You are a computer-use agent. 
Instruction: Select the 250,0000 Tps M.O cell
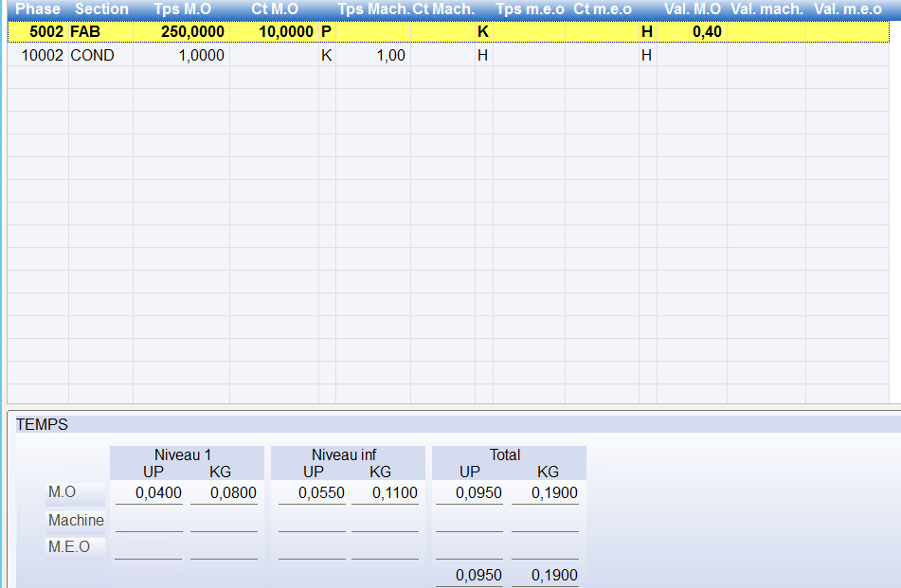(181, 32)
